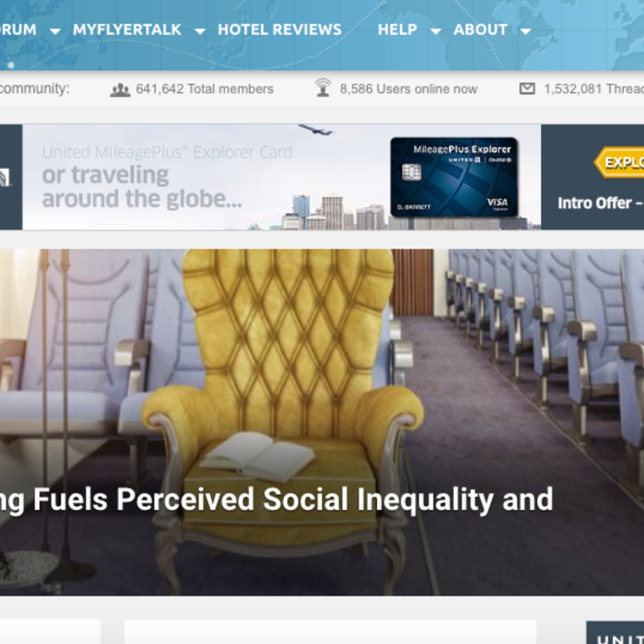Open the MyFlyerTalk menu item

tap(127, 30)
